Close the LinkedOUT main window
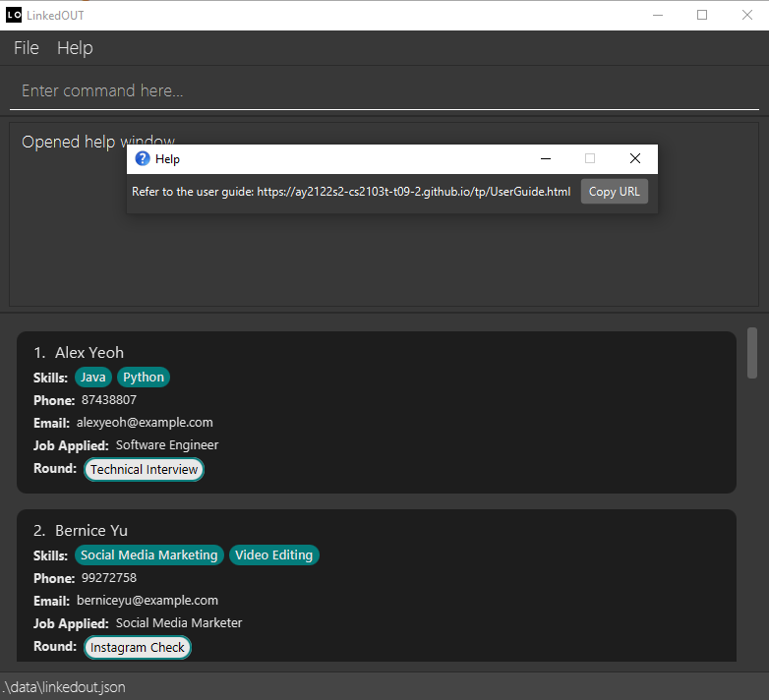 click(747, 15)
